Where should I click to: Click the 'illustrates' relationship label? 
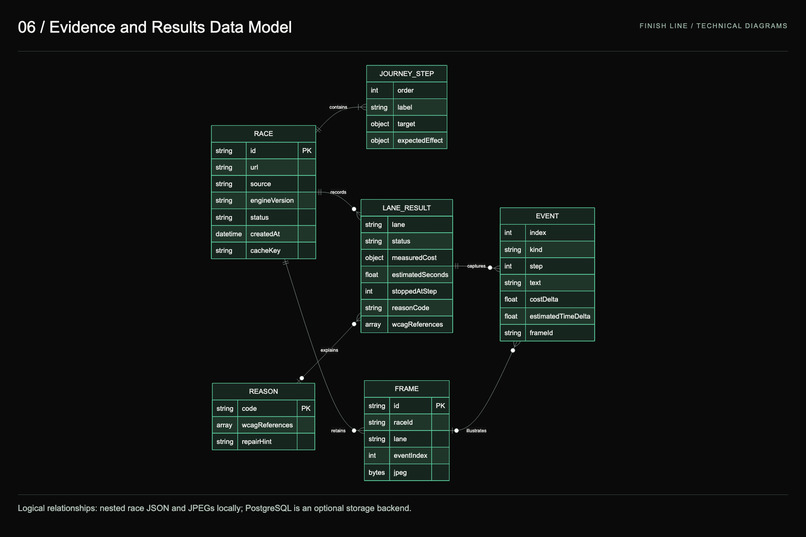(477, 431)
